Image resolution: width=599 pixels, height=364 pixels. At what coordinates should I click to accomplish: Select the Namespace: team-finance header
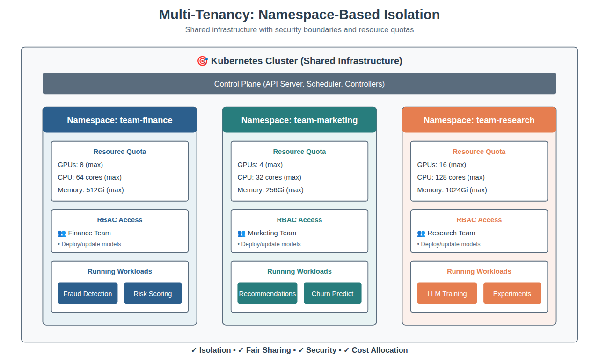pyautogui.click(x=120, y=120)
